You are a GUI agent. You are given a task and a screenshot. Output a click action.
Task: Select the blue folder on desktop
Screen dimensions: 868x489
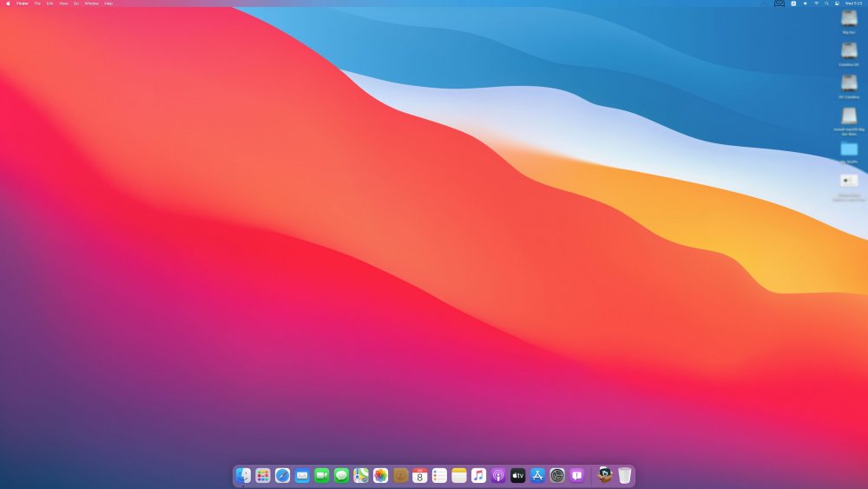click(849, 149)
